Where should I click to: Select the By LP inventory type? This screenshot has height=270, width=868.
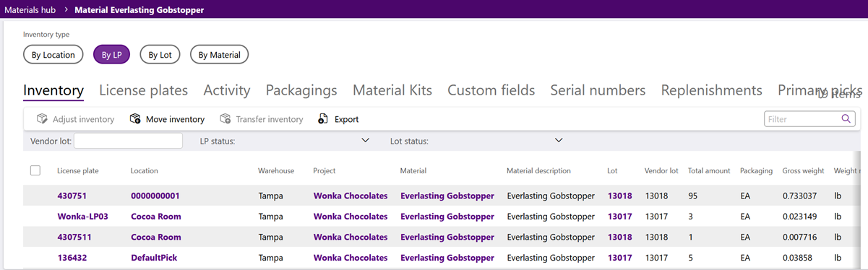(x=111, y=54)
